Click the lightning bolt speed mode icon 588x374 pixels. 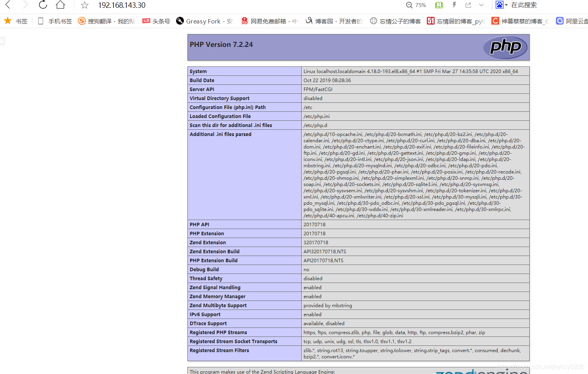(454, 5)
